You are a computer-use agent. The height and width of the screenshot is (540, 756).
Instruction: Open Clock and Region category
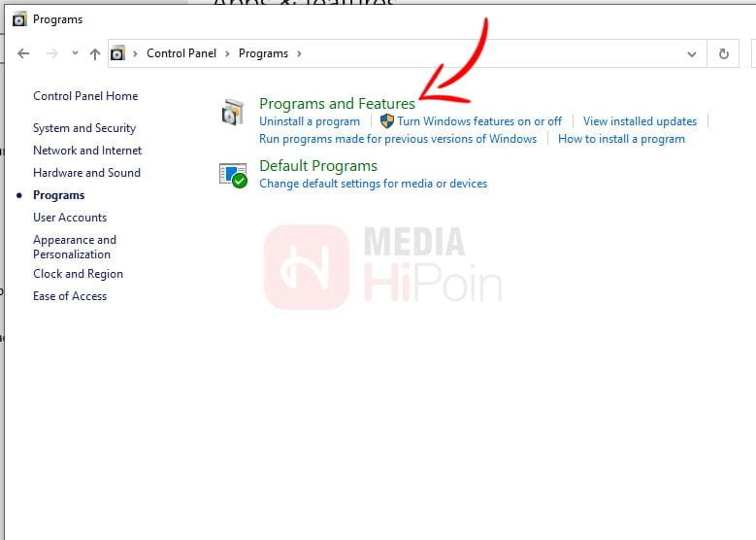(x=78, y=274)
